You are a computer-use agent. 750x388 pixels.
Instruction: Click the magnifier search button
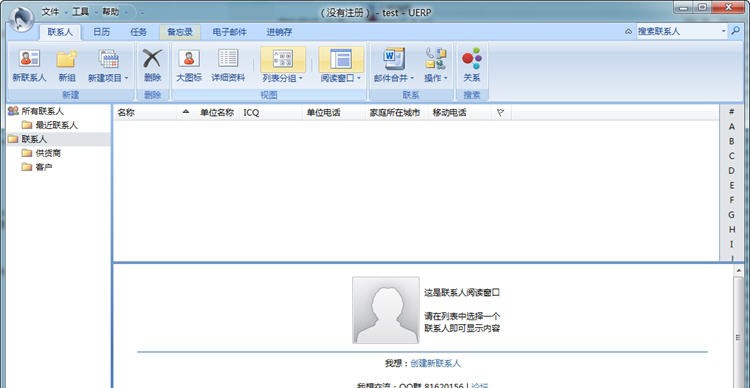[735, 32]
